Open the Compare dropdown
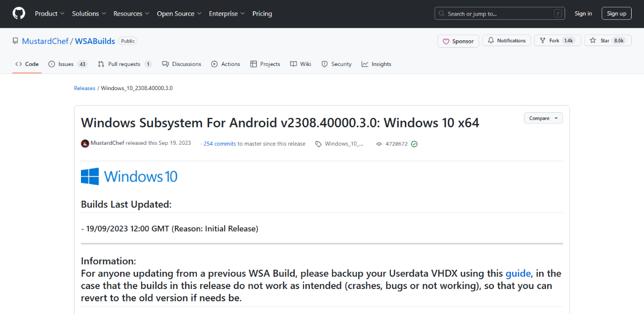This screenshot has width=644, height=318. tap(543, 118)
